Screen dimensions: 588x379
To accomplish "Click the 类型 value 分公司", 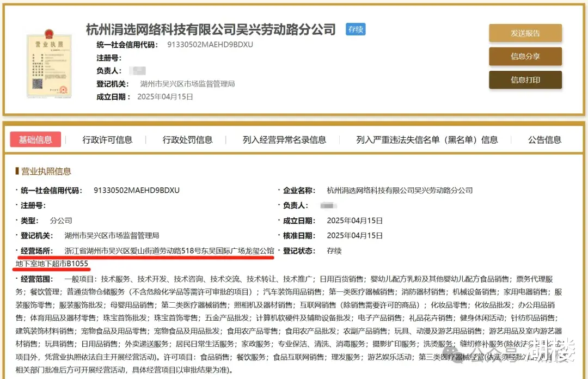I will coord(61,221).
